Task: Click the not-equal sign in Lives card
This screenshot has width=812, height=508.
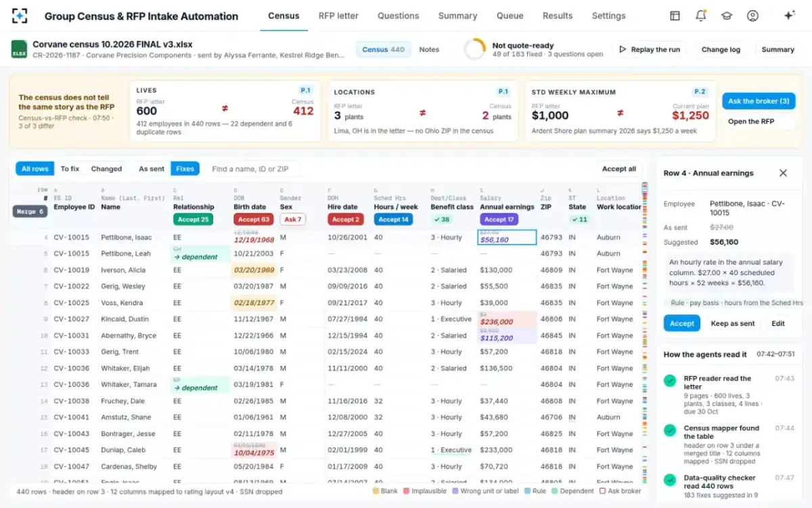Action: click(x=225, y=108)
